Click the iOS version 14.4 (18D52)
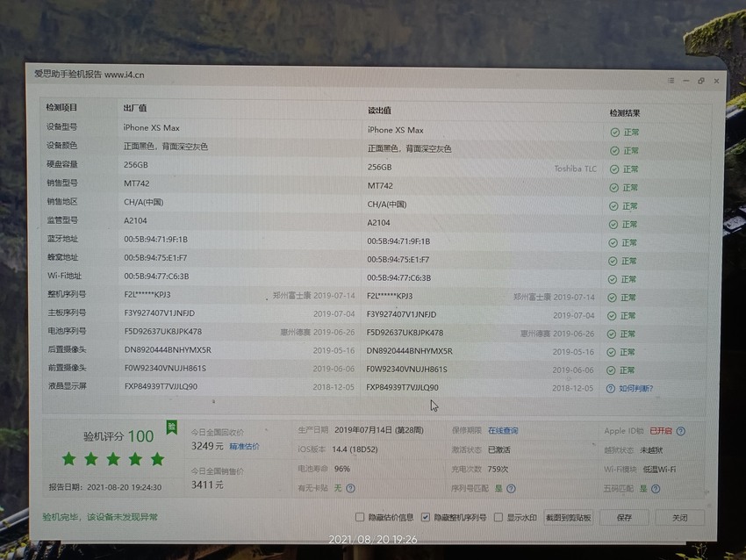Image resolution: width=746 pixels, height=560 pixels. point(355,449)
